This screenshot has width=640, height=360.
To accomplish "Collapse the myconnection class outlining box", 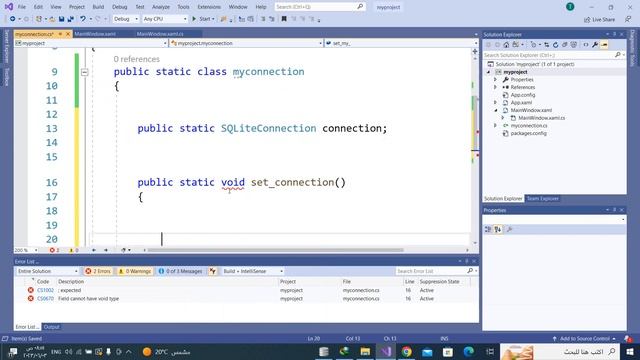I will [84, 72].
